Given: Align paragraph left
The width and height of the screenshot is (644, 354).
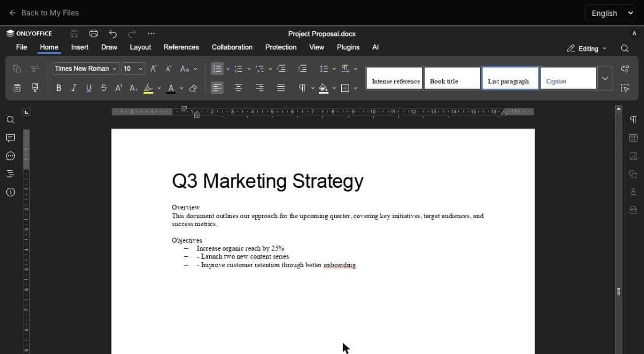Looking at the screenshot, I should coord(217,88).
